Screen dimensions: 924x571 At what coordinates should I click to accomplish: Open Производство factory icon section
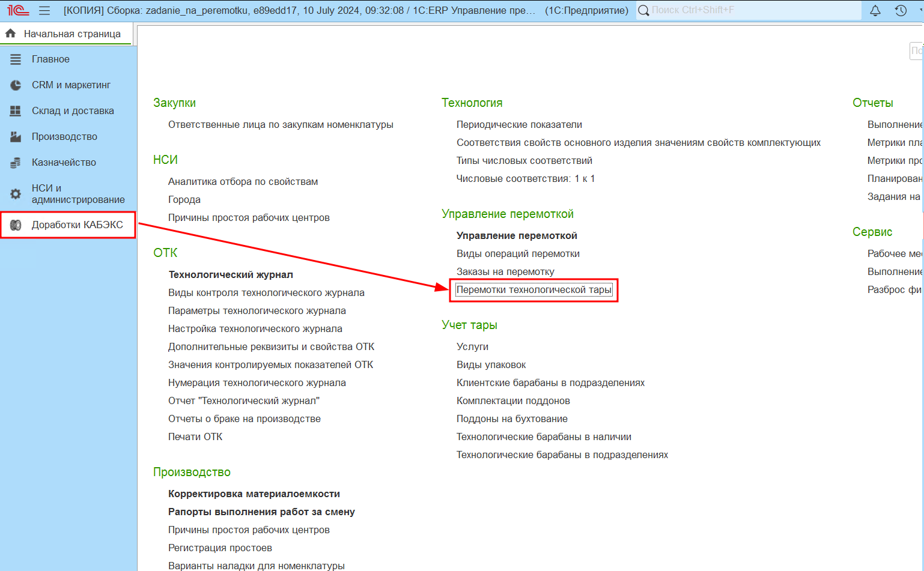click(x=16, y=137)
